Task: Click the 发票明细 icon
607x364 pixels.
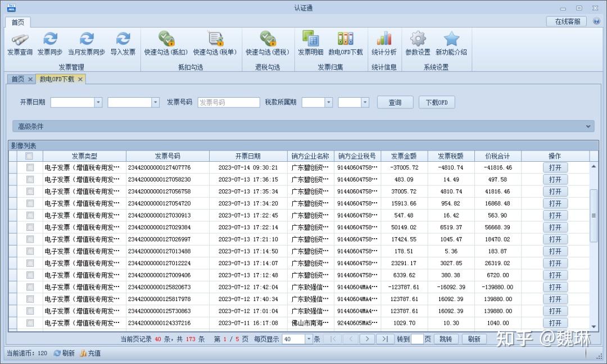Action: tap(311, 44)
